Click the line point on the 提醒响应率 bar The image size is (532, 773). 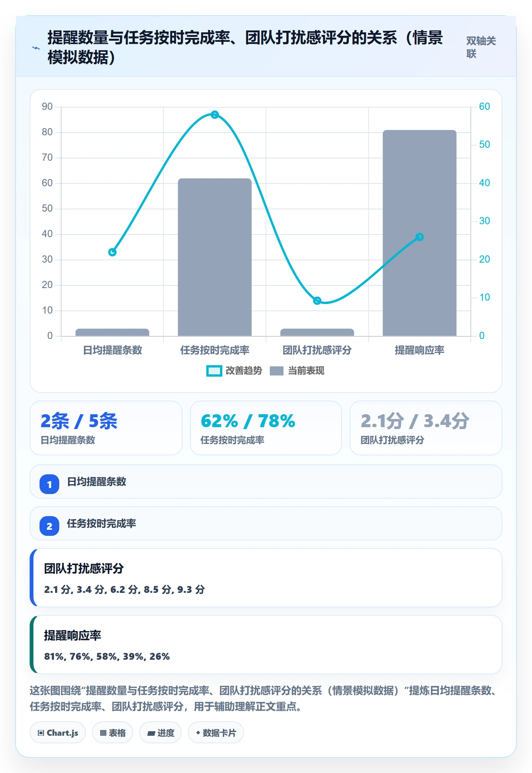[x=420, y=237]
